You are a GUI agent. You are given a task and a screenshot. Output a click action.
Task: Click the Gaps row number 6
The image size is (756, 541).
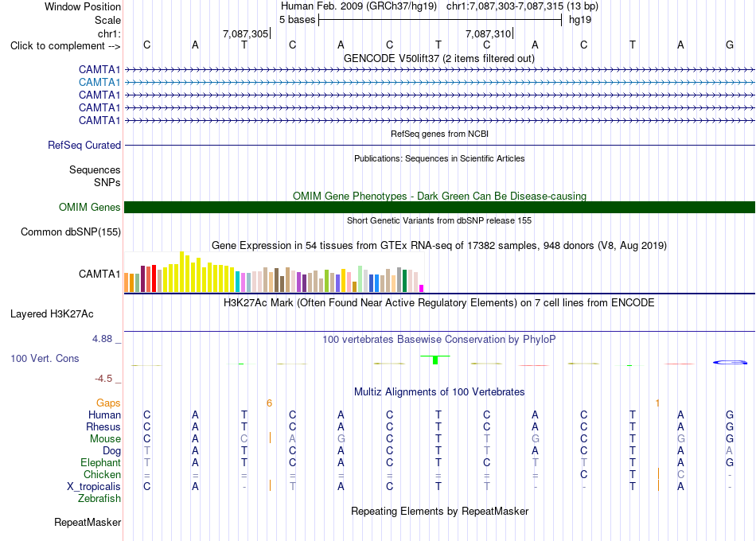click(269, 403)
